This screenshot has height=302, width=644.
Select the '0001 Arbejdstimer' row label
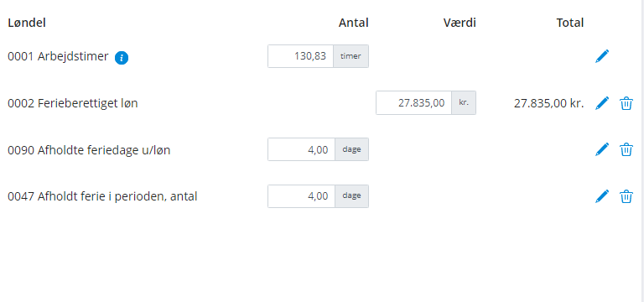[x=58, y=57]
